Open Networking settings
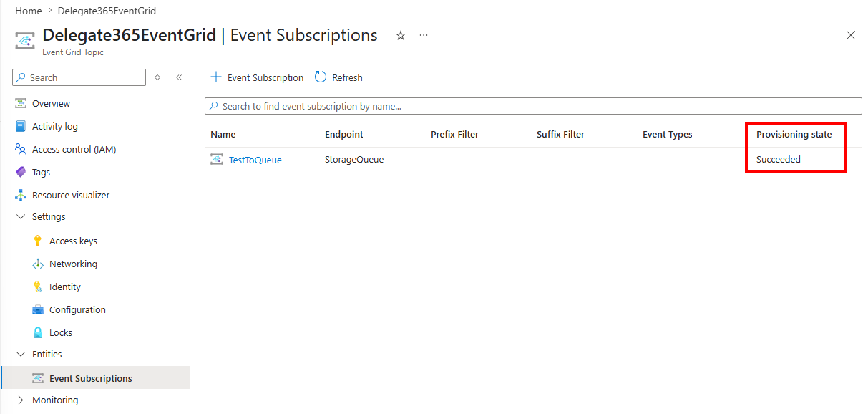The height and width of the screenshot is (414, 868). coord(73,264)
